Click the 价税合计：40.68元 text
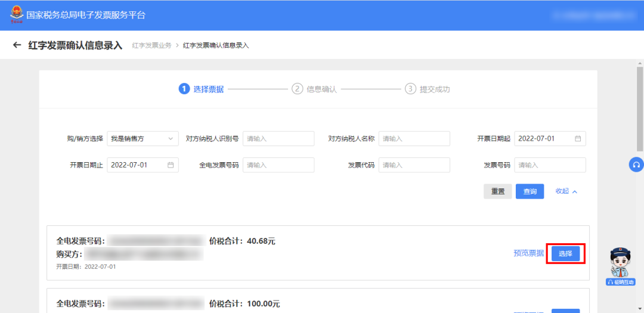The image size is (644, 313). (x=242, y=241)
